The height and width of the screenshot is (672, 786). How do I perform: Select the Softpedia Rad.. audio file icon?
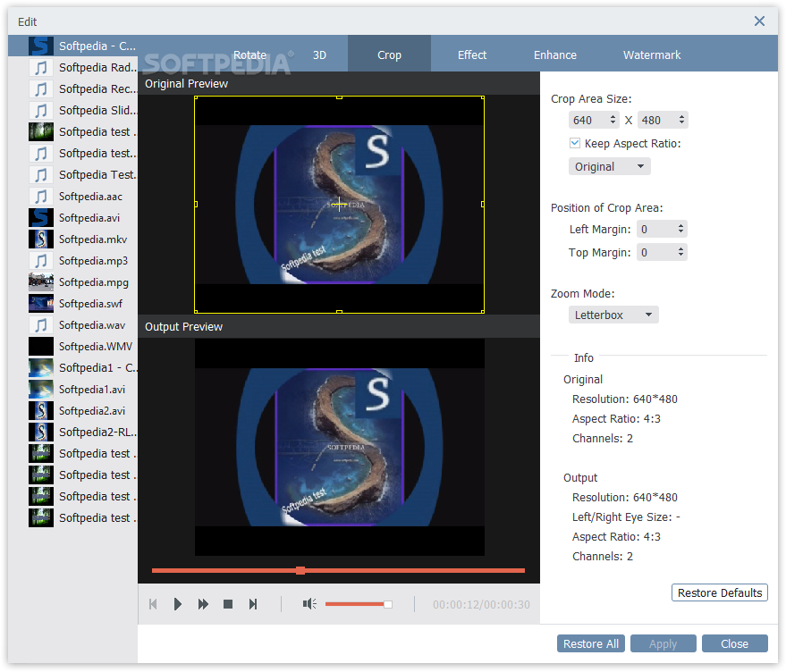click(x=41, y=67)
